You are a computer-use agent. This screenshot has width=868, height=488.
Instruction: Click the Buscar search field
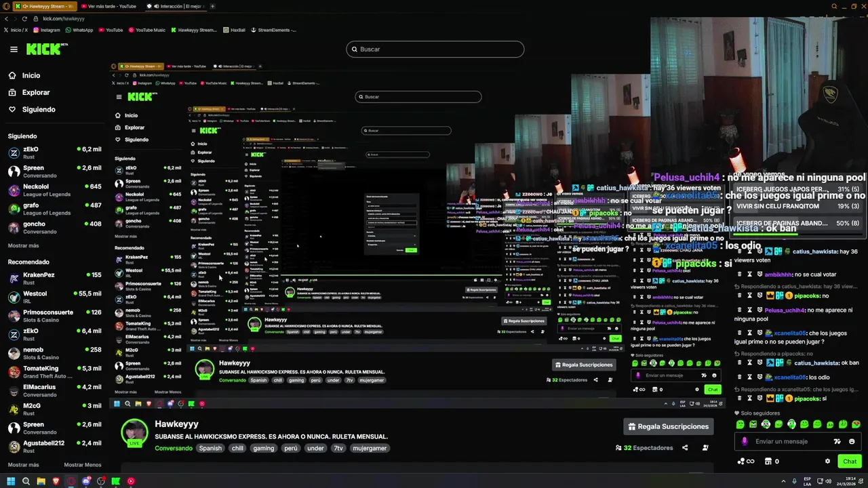pos(435,49)
